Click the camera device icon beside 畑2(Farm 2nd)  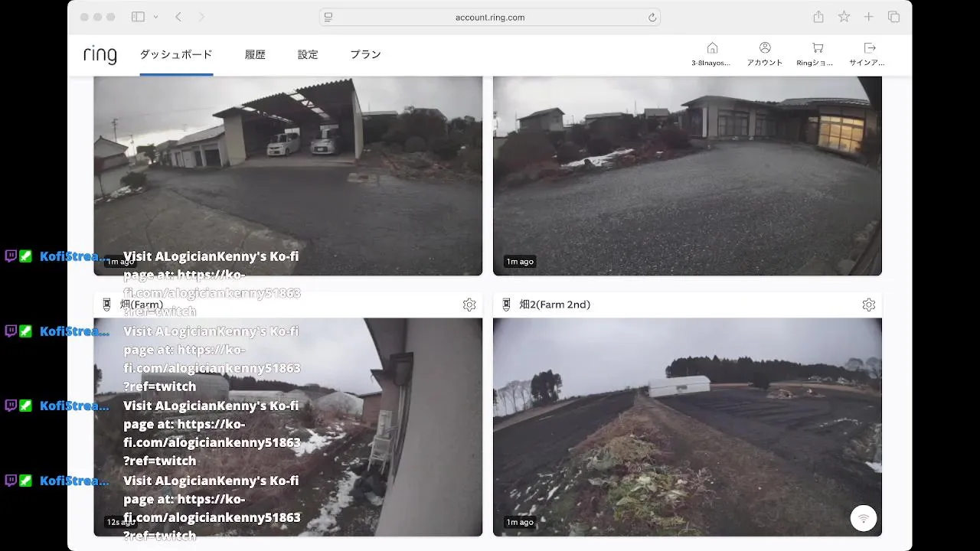tap(506, 305)
